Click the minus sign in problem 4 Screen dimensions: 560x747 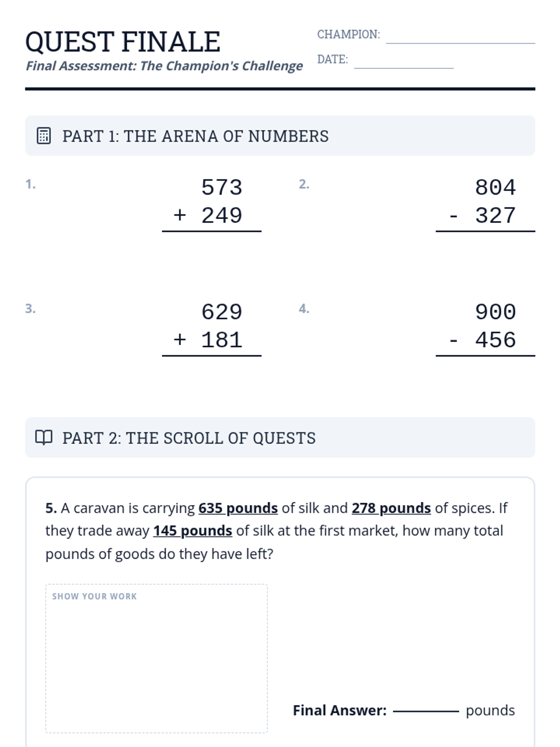(x=453, y=341)
